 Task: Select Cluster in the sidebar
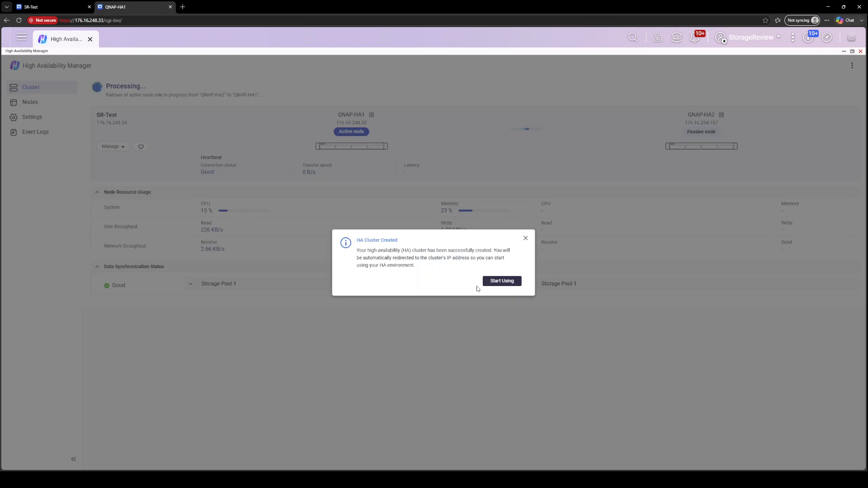click(x=42, y=87)
